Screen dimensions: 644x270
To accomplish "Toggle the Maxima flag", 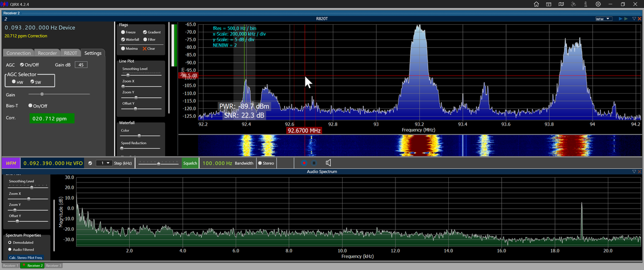I will coord(123,49).
